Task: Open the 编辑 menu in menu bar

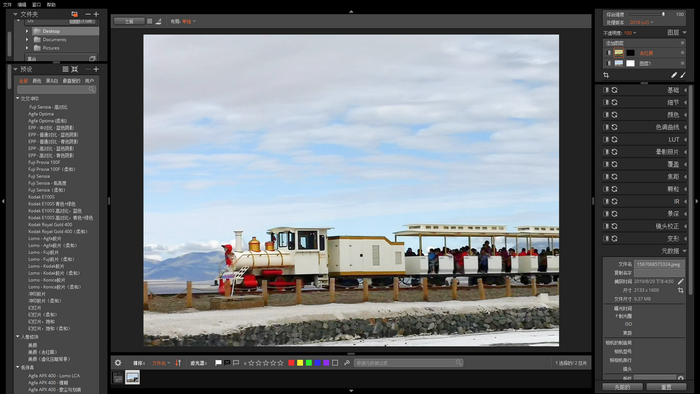Action: (x=21, y=4)
